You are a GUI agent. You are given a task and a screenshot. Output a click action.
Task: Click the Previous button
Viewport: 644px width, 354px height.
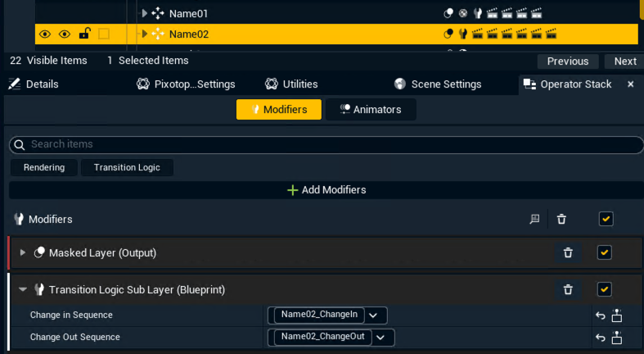click(x=568, y=61)
